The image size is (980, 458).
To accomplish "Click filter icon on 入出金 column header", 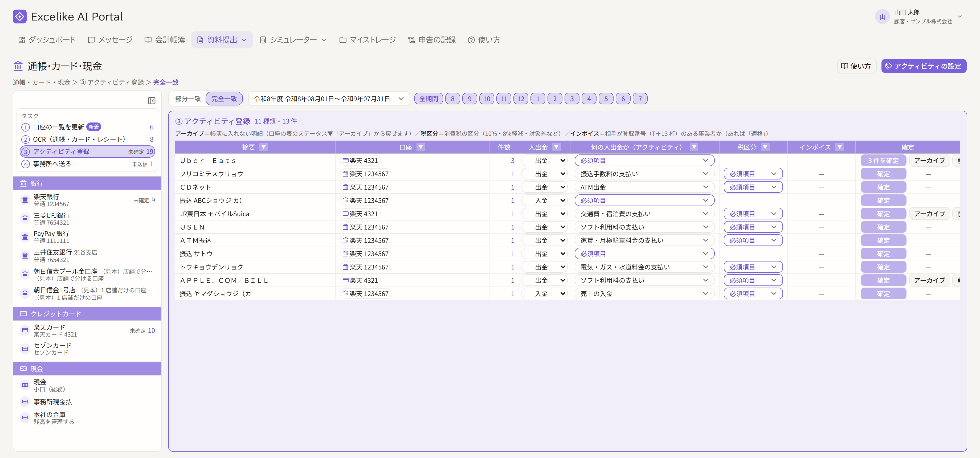I will tap(556, 147).
